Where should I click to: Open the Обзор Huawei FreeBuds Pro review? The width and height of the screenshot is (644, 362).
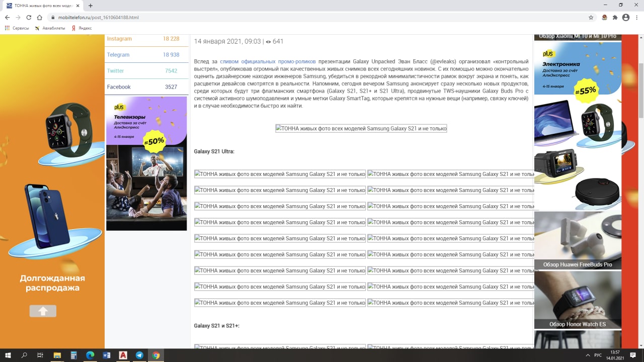coord(578,241)
